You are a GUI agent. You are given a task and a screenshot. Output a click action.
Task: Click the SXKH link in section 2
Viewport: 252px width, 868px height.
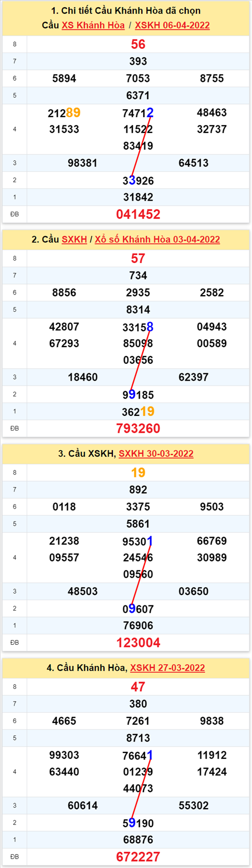coord(74,239)
